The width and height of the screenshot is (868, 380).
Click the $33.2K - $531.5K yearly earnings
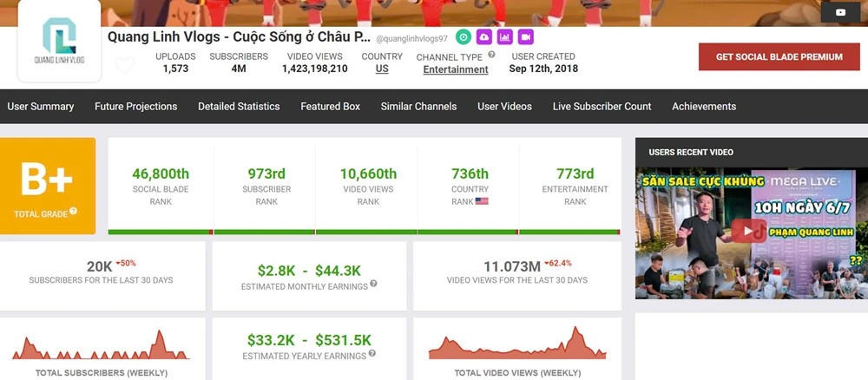(310, 339)
